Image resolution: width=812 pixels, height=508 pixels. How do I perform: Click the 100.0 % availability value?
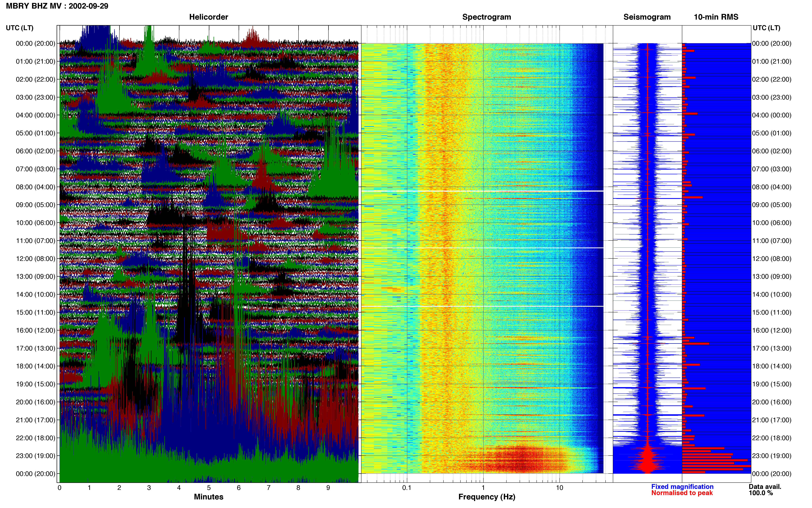click(761, 493)
